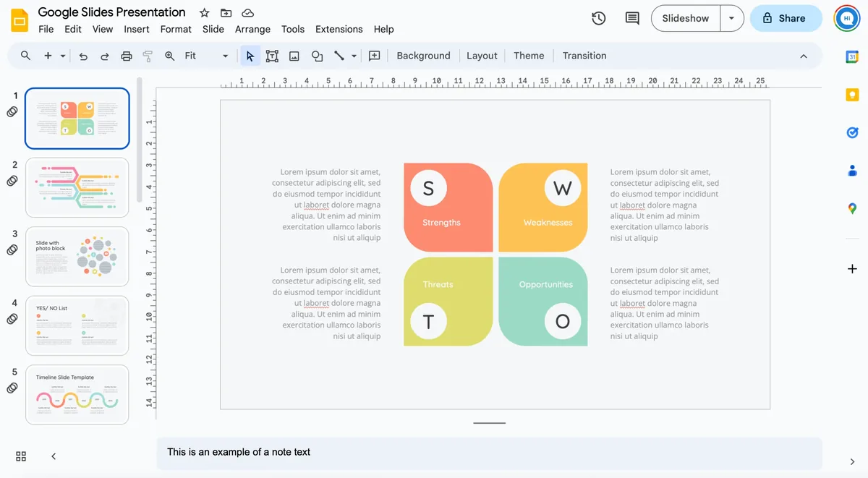Open the View menu
This screenshot has width=868, height=478.
click(x=103, y=29)
